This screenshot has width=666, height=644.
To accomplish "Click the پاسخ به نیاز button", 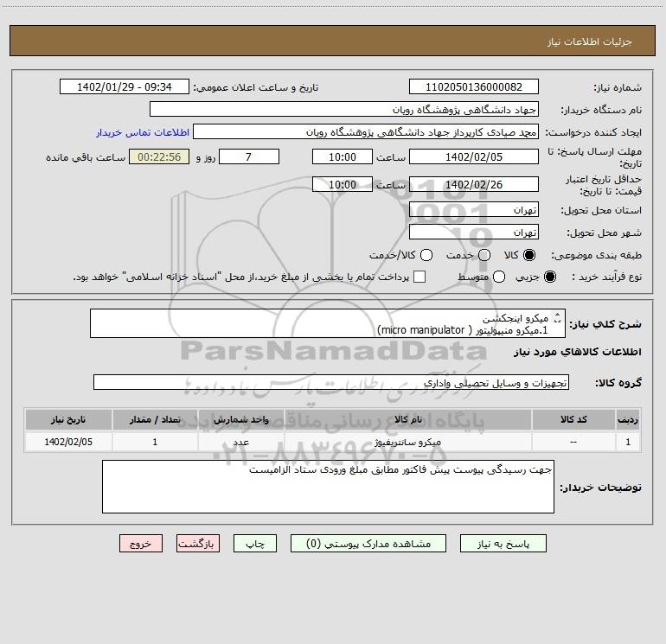I will pyautogui.click(x=503, y=544).
